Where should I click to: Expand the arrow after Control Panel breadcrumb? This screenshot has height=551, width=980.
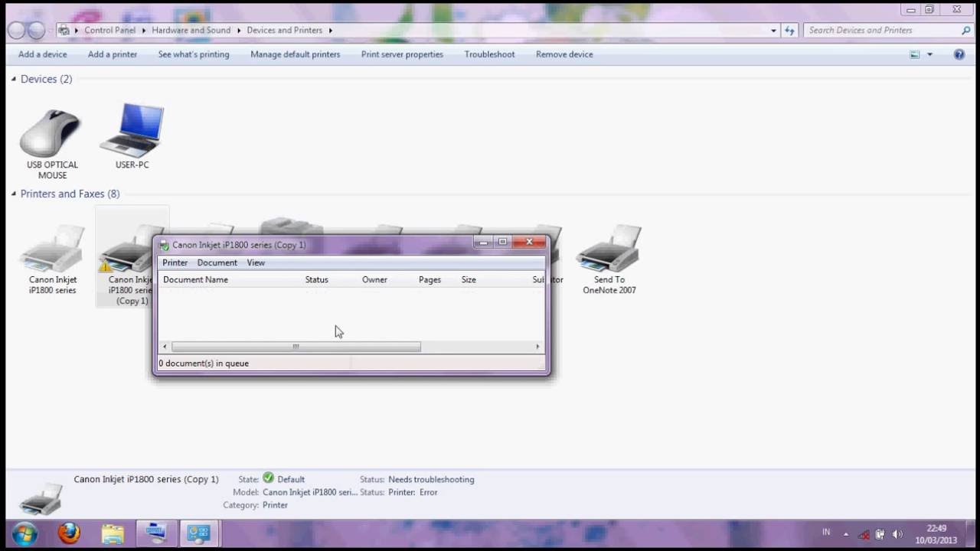[x=143, y=31]
